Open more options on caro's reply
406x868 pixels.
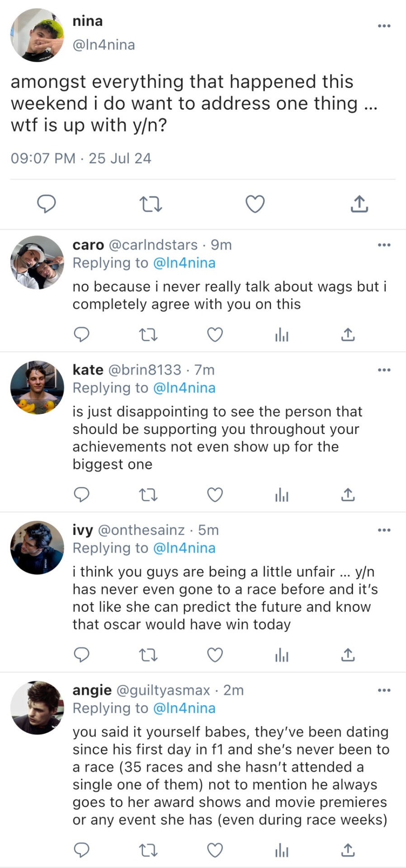384,245
